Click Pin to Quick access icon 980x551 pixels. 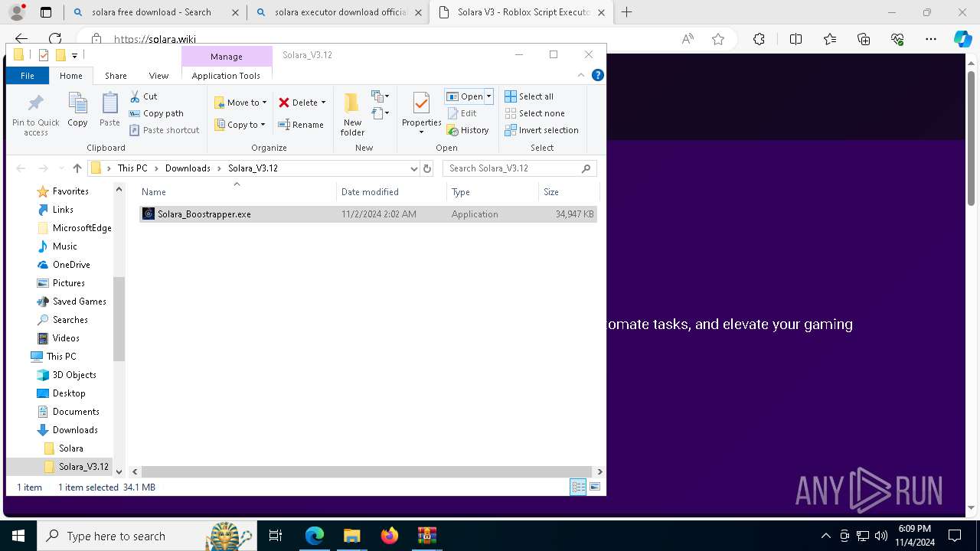[x=35, y=115]
